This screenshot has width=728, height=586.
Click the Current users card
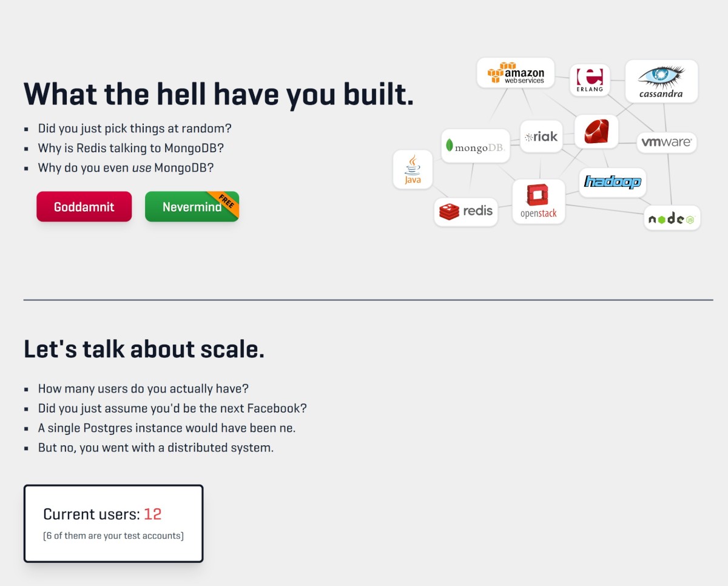[x=113, y=523]
